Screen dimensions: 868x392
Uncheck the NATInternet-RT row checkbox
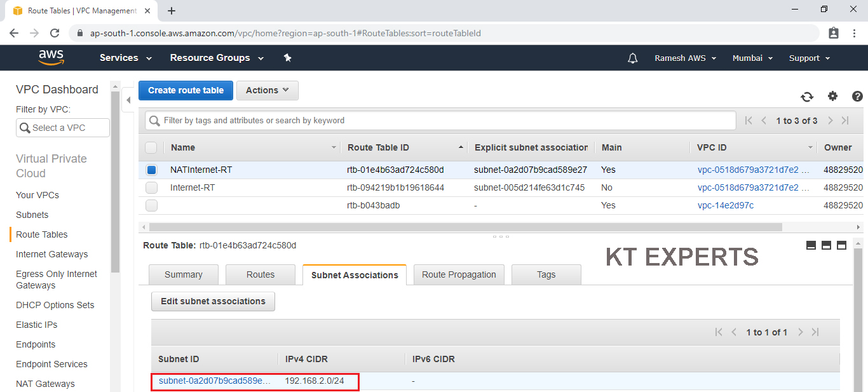click(151, 170)
